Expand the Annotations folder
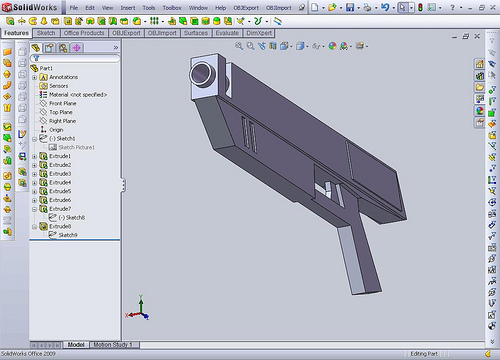 point(34,77)
